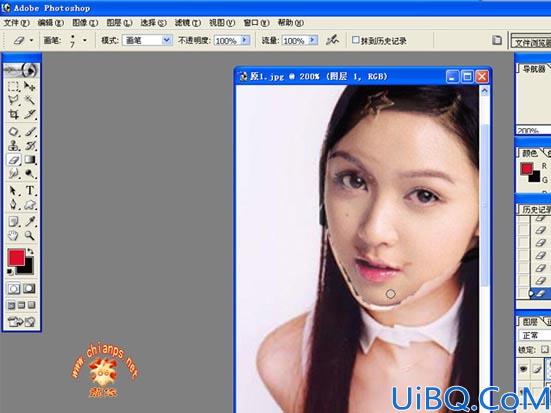The width and height of the screenshot is (551, 413).
Task: Set Standard Screen mode
Action: [x=11, y=305]
